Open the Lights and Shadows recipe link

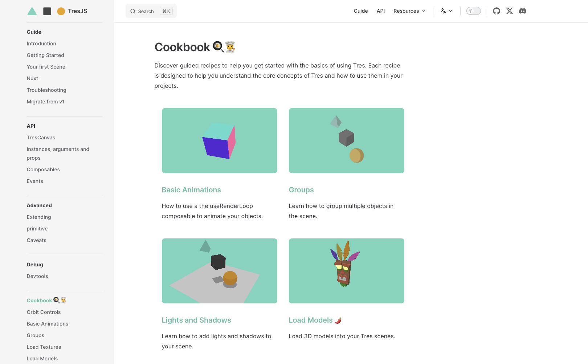[x=196, y=320]
